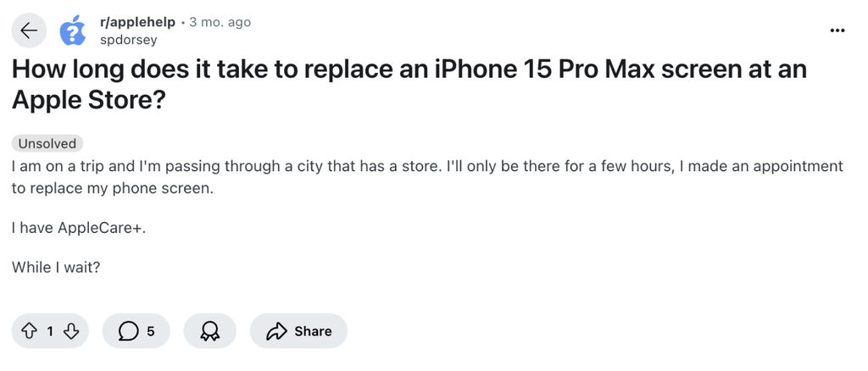Open the r/applehelp community avatar
This screenshot has height=371, width=868.
(73, 31)
